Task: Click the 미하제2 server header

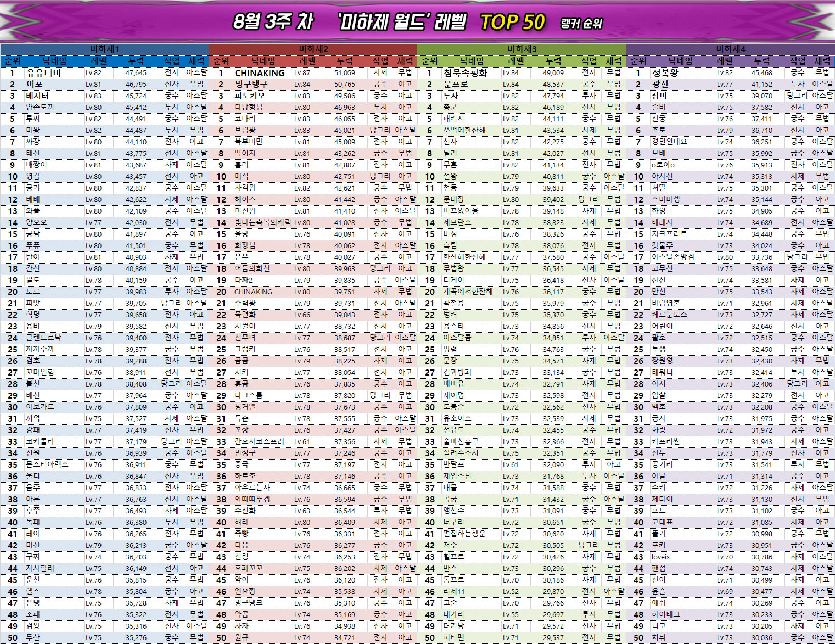Action: [313, 49]
